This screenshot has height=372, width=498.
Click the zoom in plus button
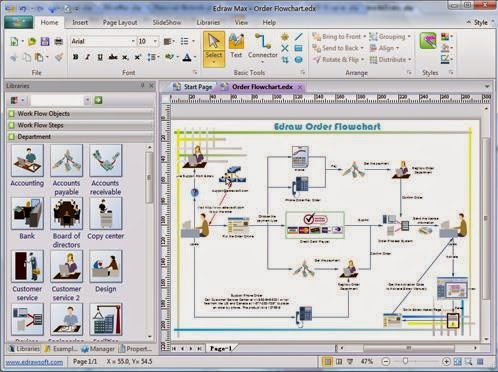(x=446, y=361)
